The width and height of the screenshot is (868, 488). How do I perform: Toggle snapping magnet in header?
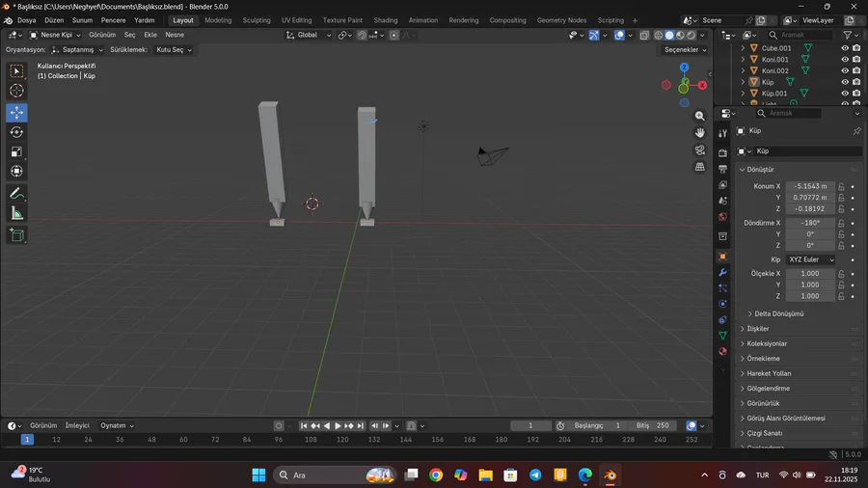click(362, 35)
